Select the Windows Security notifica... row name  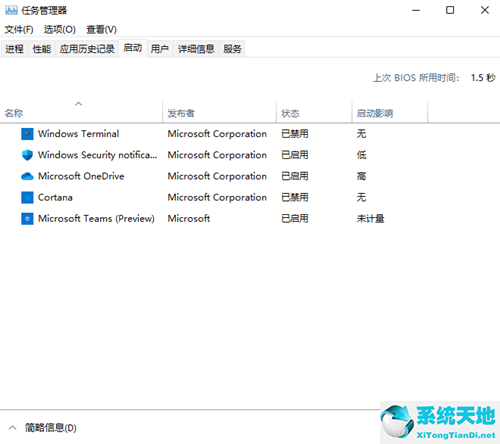click(97, 155)
